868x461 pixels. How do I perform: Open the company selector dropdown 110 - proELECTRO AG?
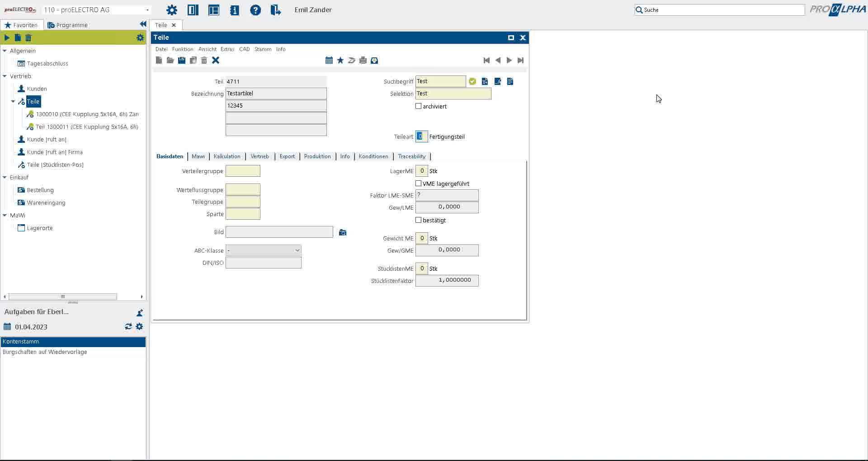click(96, 10)
